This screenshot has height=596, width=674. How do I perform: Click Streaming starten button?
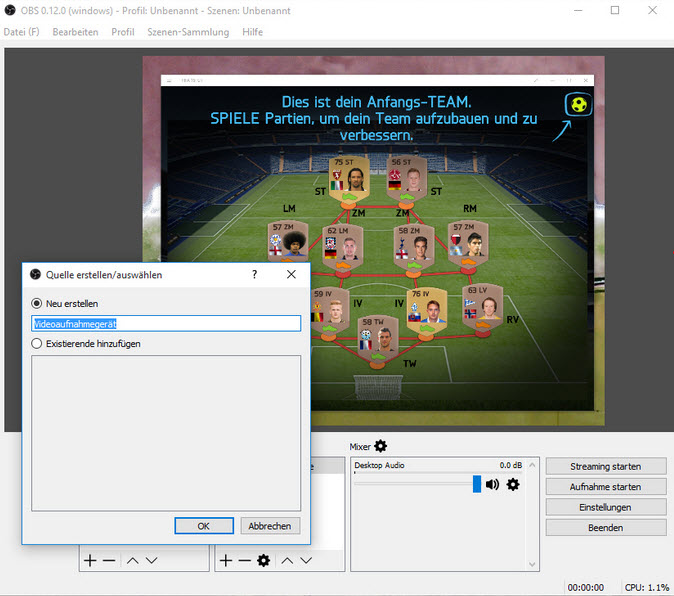(606, 466)
